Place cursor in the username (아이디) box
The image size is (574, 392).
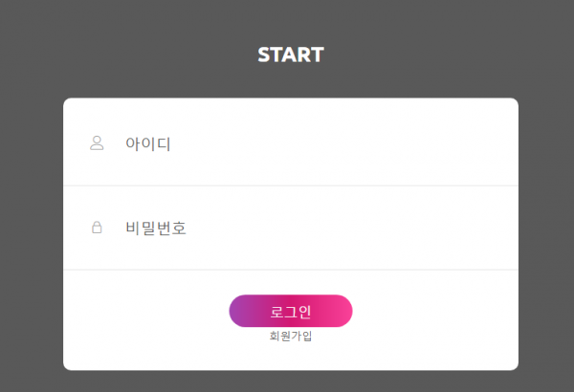tap(306, 143)
